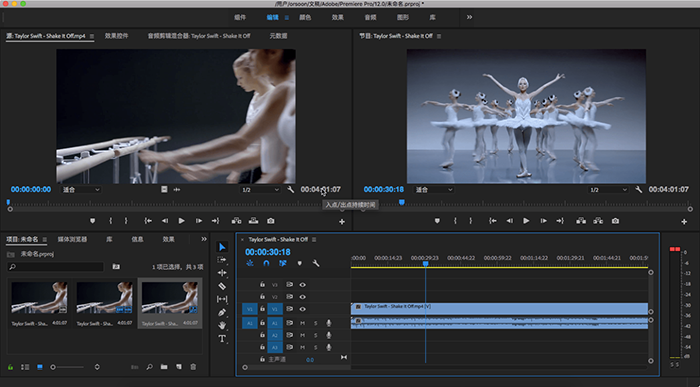700x387 pixels.
Task: Enable voice-over record on track A3
Action: click(x=329, y=347)
